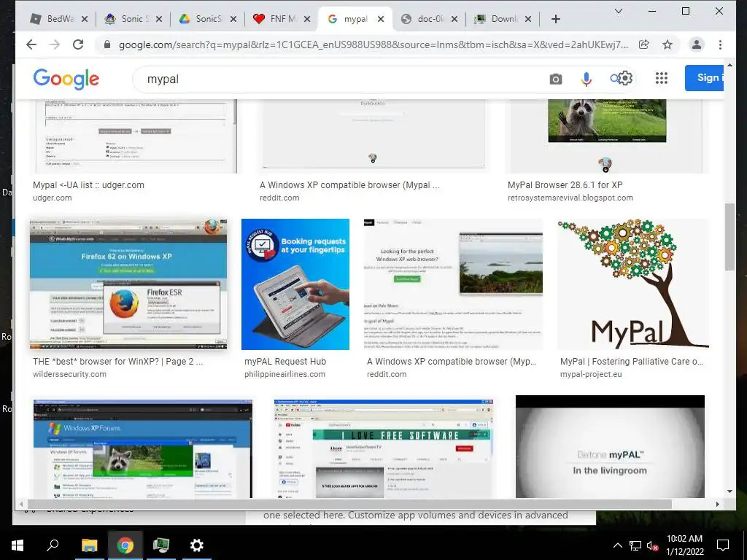Open the tab search dropdown arrow
This screenshot has width=747, height=560.
(x=619, y=11)
